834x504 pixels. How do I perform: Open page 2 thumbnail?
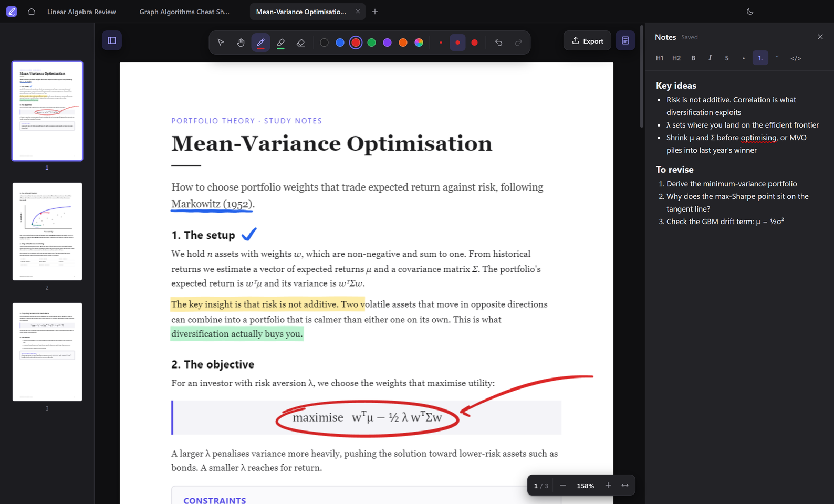pos(47,232)
